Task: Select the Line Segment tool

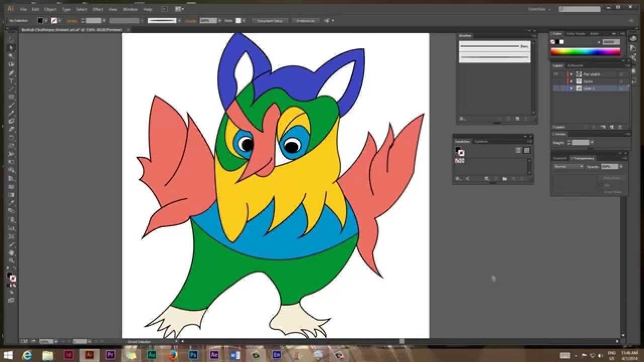Action: (x=12, y=88)
